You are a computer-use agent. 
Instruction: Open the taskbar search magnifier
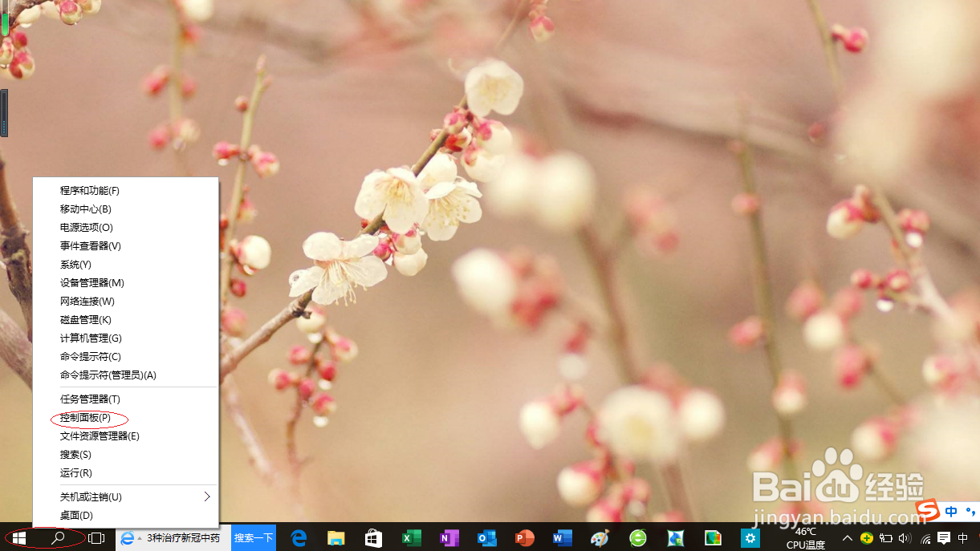click(58, 538)
